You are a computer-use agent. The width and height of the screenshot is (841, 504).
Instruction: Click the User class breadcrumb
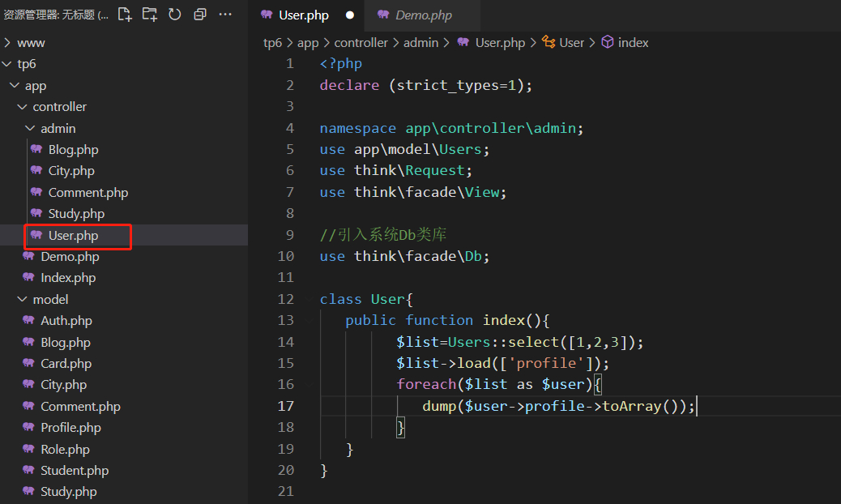[572, 42]
